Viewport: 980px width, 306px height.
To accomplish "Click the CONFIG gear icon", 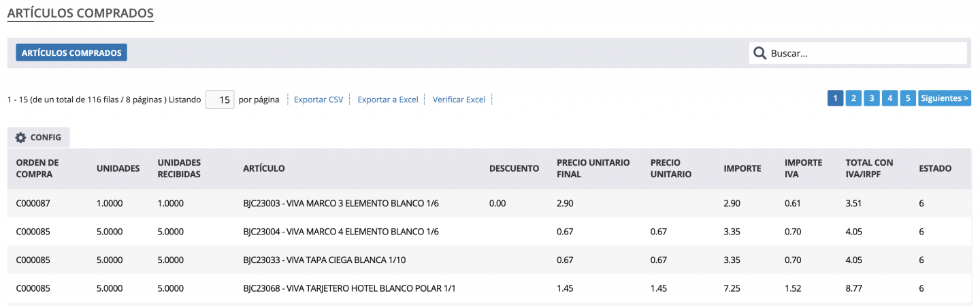I will (21, 138).
